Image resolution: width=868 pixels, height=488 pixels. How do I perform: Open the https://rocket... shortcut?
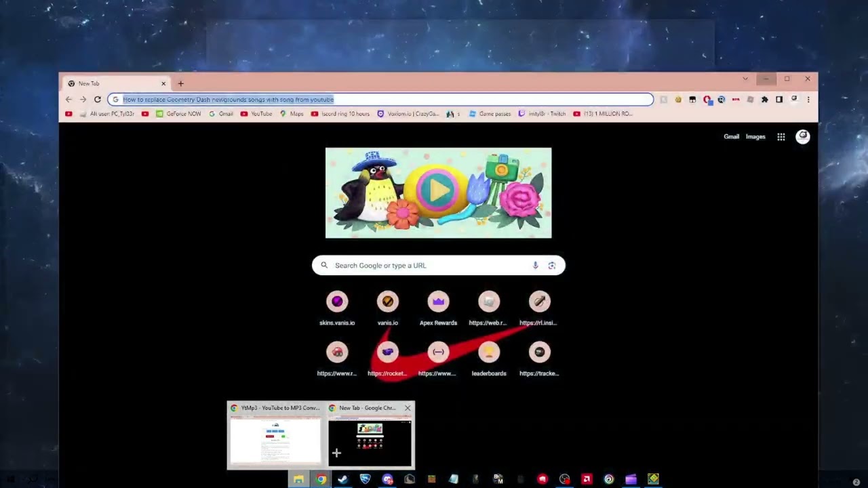pyautogui.click(x=388, y=359)
